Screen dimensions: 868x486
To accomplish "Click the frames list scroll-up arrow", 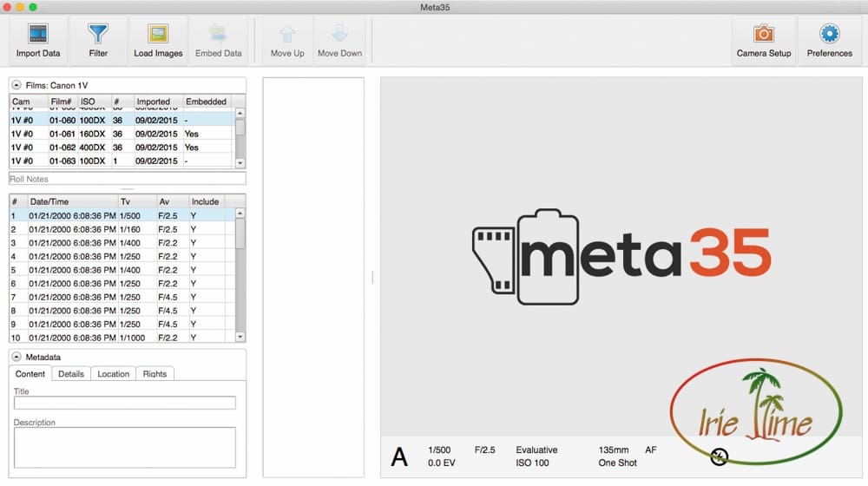I will tap(240, 213).
